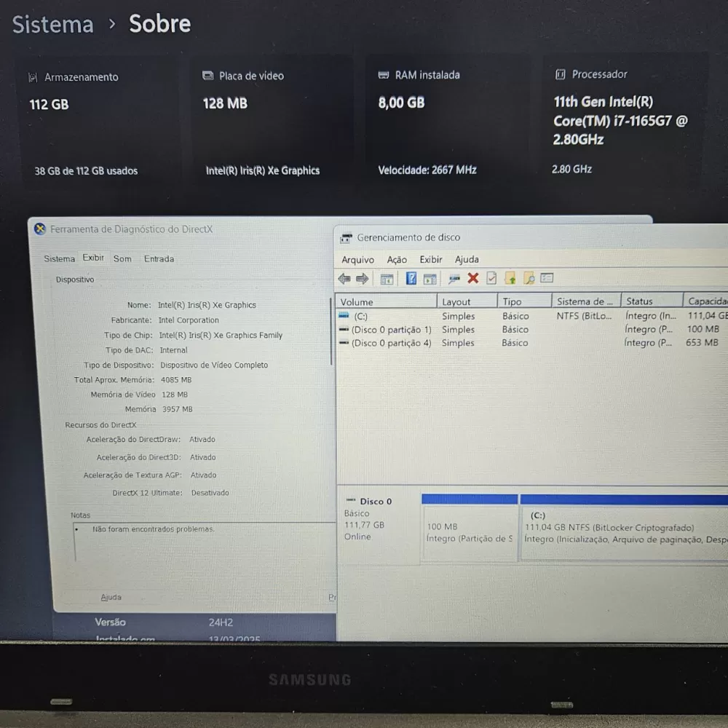Select the 100 MB partition block of Disco 0
This screenshot has width=728, height=728.
click(x=470, y=529)
